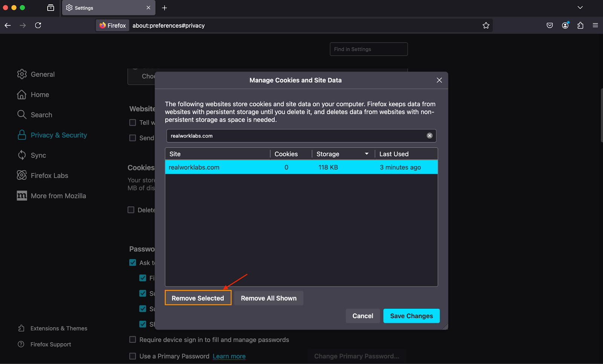
Task: Cancel the cookie management dialog
Action: [363, 316]
